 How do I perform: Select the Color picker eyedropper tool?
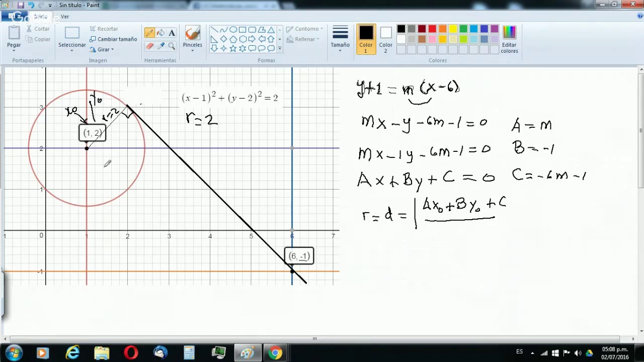click(160, 46)
